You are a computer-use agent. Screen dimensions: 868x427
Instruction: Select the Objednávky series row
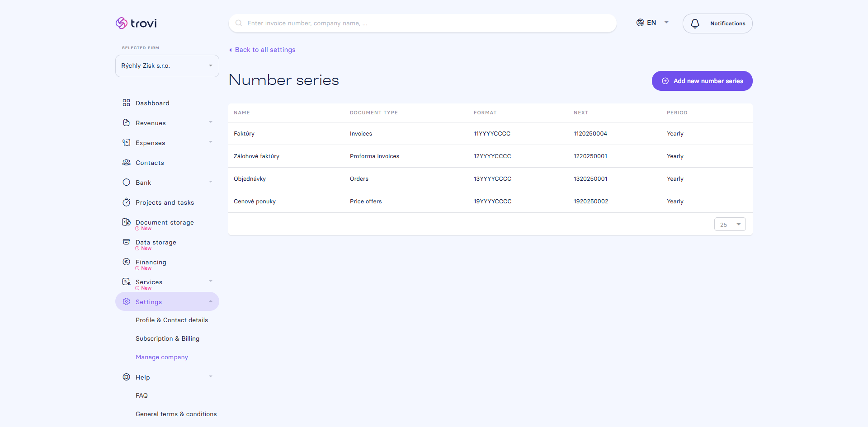coord(491,179)
